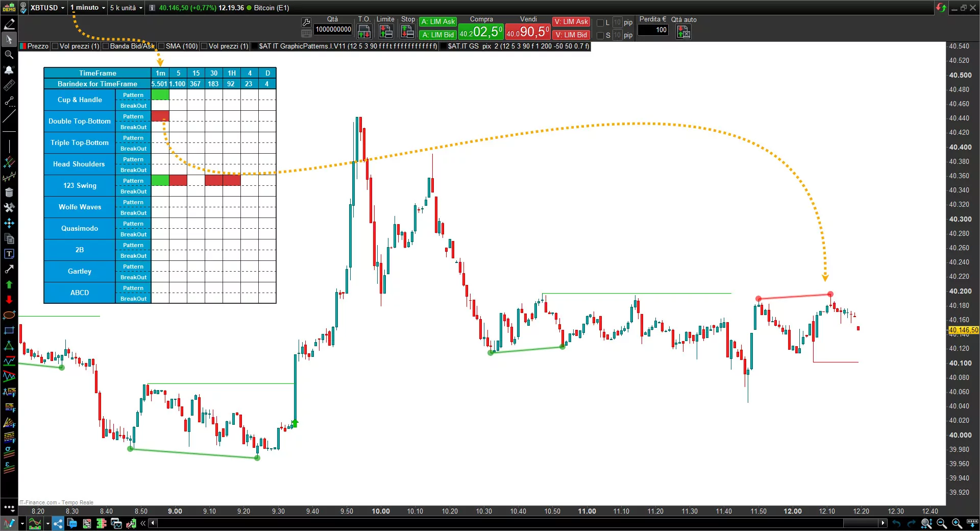Open the wrench order settings icon
980x531 pixels.
coord(306,22)
